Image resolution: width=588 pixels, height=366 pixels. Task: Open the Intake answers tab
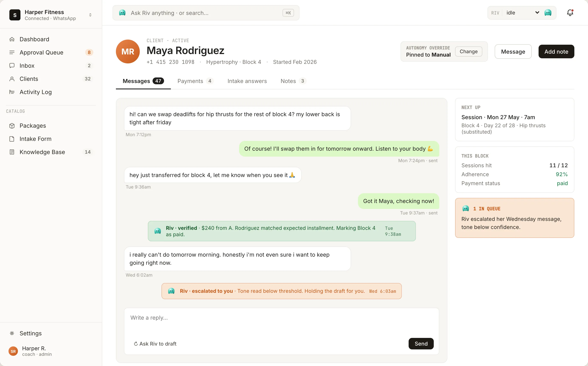247,81
